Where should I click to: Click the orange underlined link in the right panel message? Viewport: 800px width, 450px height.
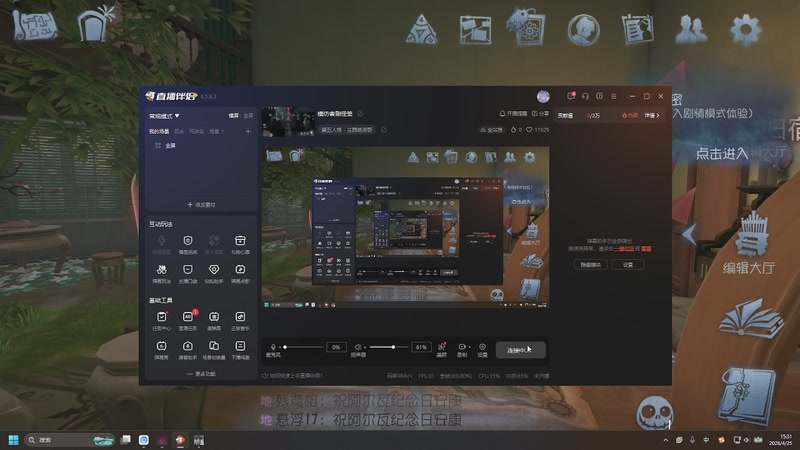623,248
